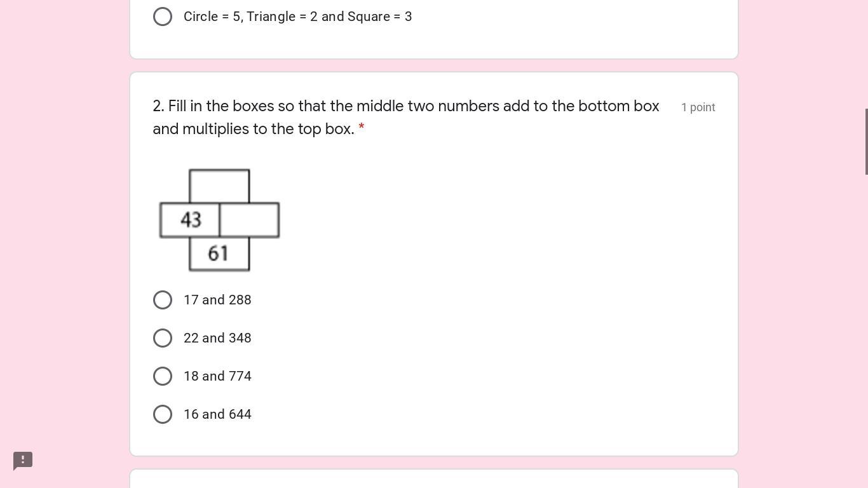Click the empty top box of the puzzle

219,186
